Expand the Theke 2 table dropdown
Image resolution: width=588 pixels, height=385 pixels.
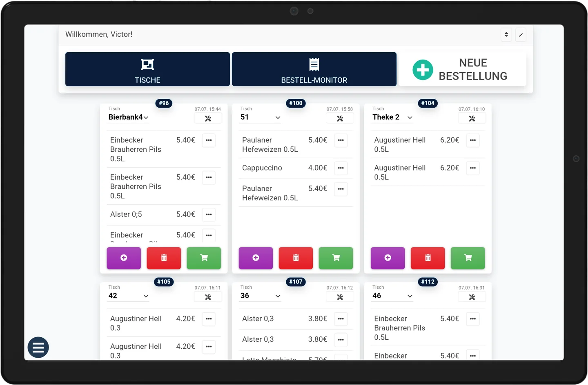pyautogui.click(x=392, y=117)
